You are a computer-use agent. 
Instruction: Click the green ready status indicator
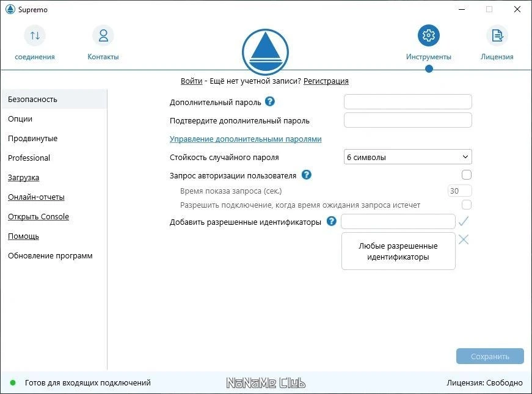click(13, 383)
